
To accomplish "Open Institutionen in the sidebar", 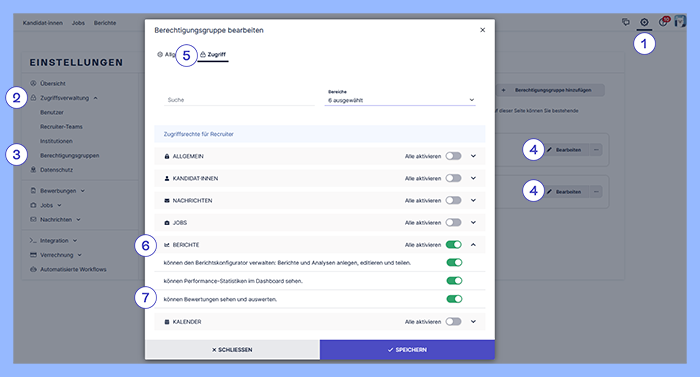I will (x=56, y=141).
